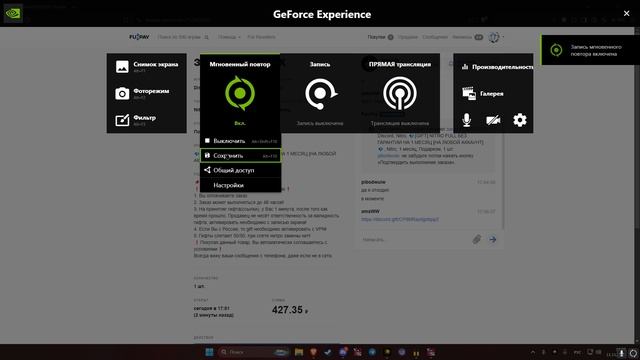The image size is (640, 360).
Task: Open the Помощь dropdown in the site header
Action: coord(229,37)
